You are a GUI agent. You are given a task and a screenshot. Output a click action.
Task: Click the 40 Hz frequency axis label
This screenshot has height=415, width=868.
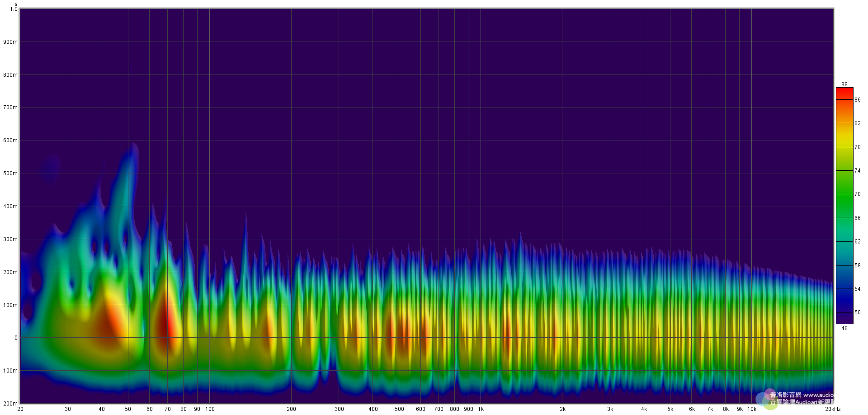click(102, 409)
